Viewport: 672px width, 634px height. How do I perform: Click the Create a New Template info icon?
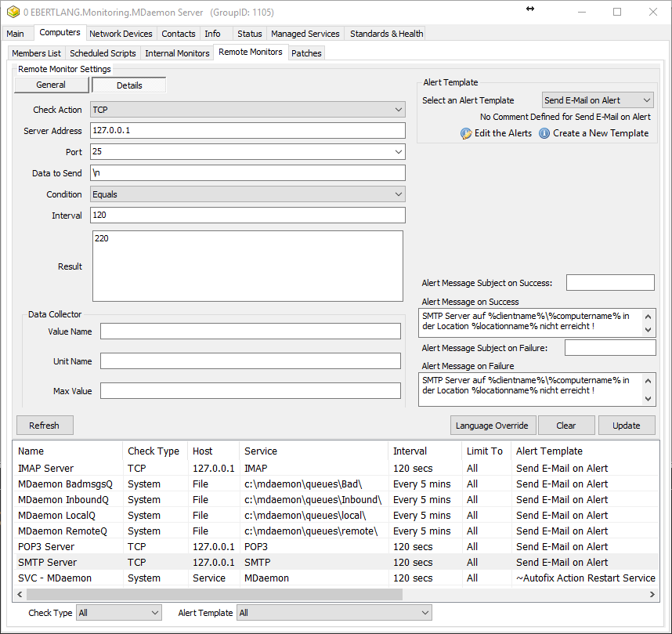(544, 133)
